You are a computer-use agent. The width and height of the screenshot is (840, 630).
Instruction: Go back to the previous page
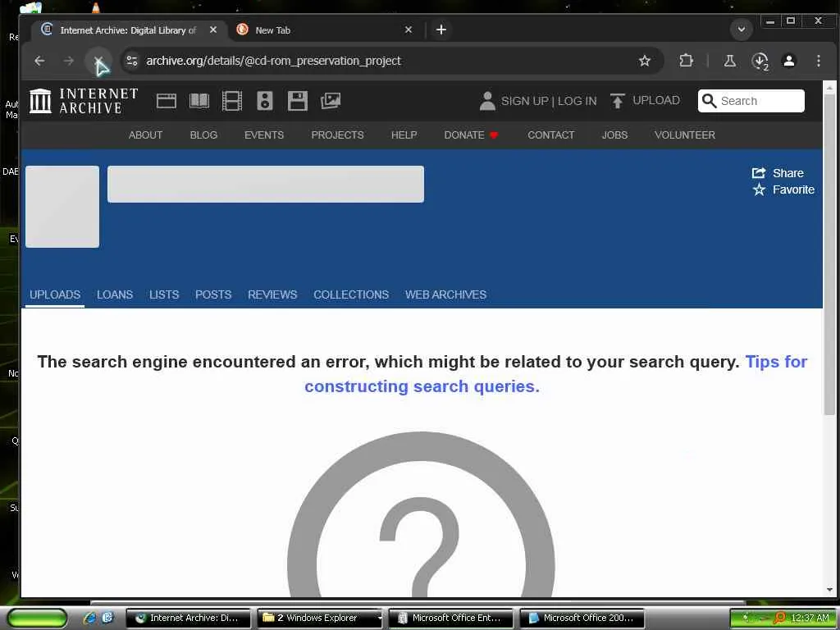39,61
